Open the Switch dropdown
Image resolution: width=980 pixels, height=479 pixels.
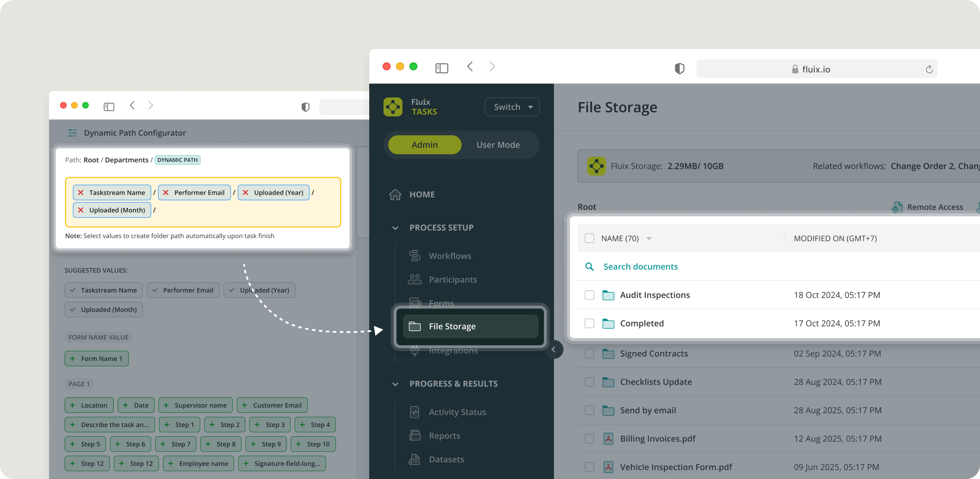tap(512, 107)
